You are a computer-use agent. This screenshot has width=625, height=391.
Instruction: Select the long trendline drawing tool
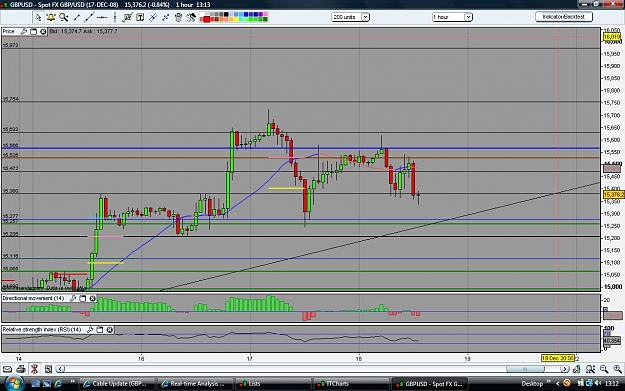point(89,17)
